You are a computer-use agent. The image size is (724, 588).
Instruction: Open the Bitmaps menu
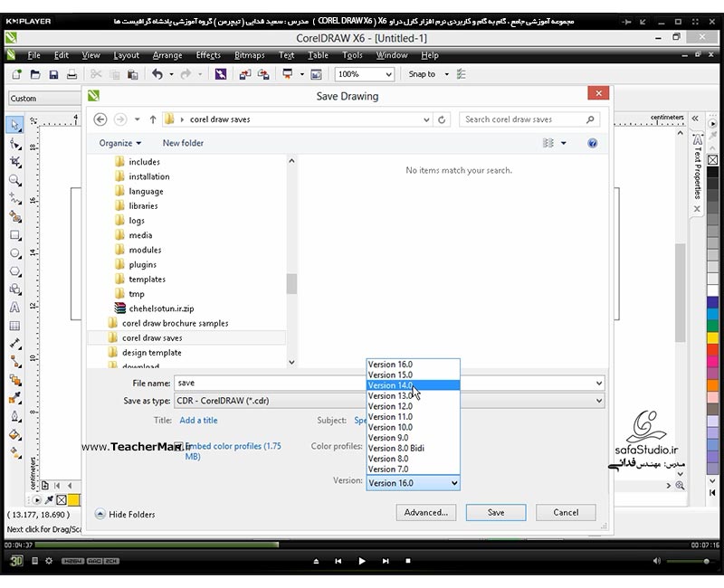point(250,55)
